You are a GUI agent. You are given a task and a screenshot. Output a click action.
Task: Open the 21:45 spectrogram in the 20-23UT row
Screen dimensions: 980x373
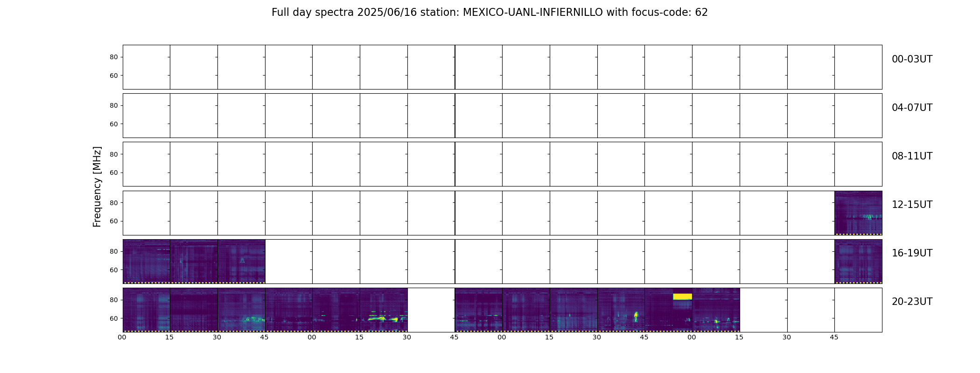pos(479,310)
